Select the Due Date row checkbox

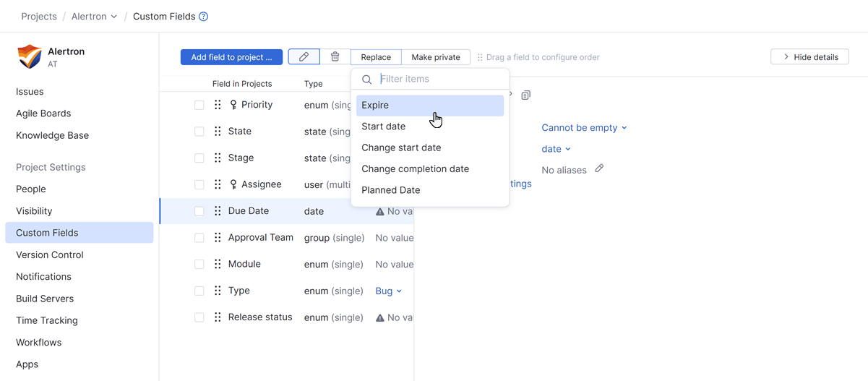[199, 211]
